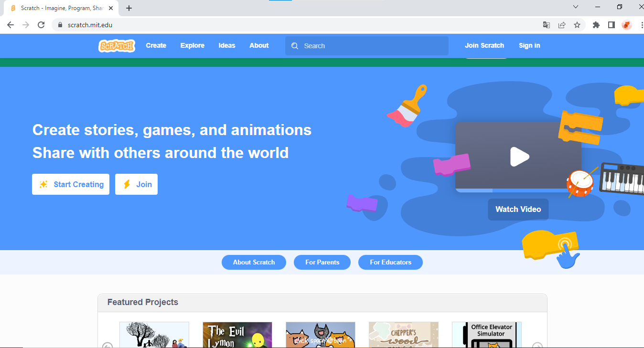Image resolution: width=644 pixels, height=348 pixels.
Task: Click the Start Creating button
Action: (71, 184)
